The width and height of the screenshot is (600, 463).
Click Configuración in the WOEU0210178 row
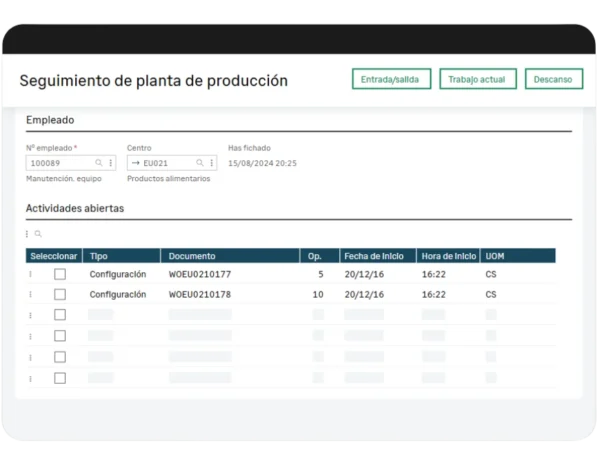click(118, 295)
